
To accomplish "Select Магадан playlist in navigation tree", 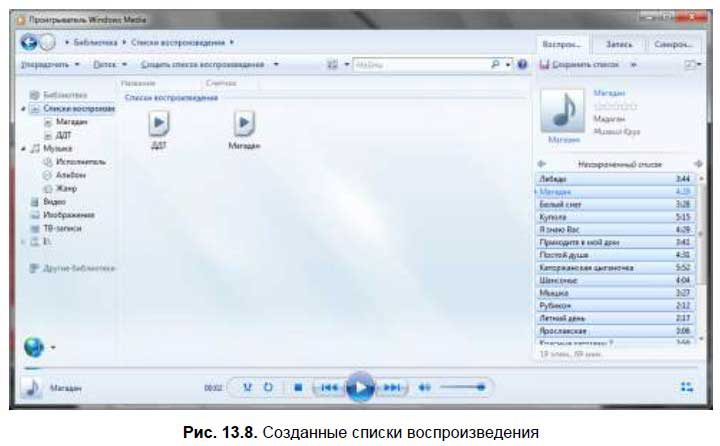I will [x=71, y=122].
